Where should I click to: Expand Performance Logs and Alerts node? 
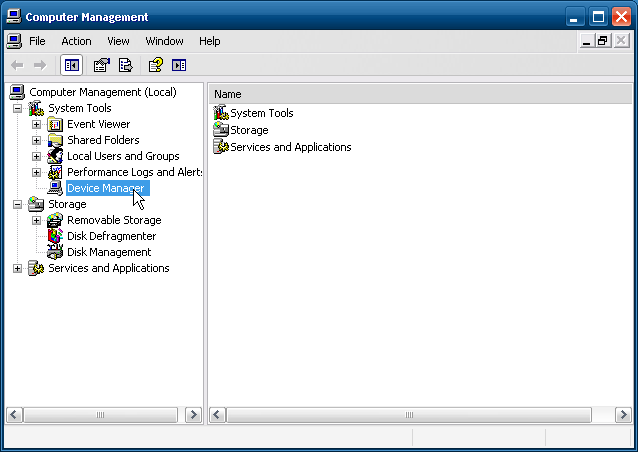click(36, 172)
